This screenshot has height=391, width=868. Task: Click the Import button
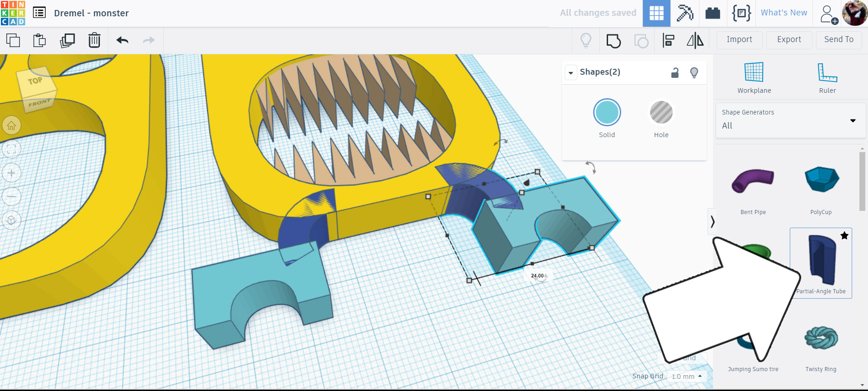[x=739, y=40]
